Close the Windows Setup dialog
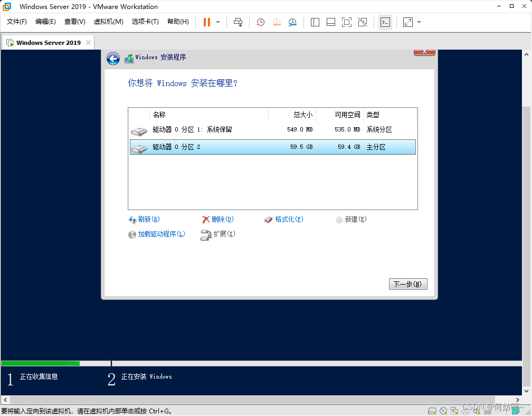 click(424, 52)
